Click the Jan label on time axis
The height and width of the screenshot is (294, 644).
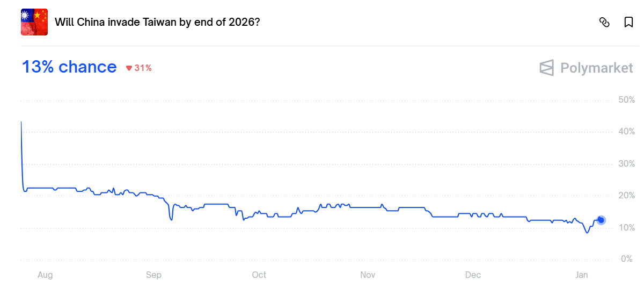pos(582,275)
